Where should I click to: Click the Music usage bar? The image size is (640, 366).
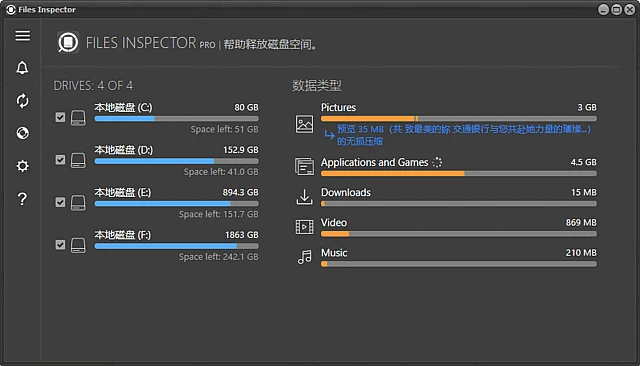[459, 264]
